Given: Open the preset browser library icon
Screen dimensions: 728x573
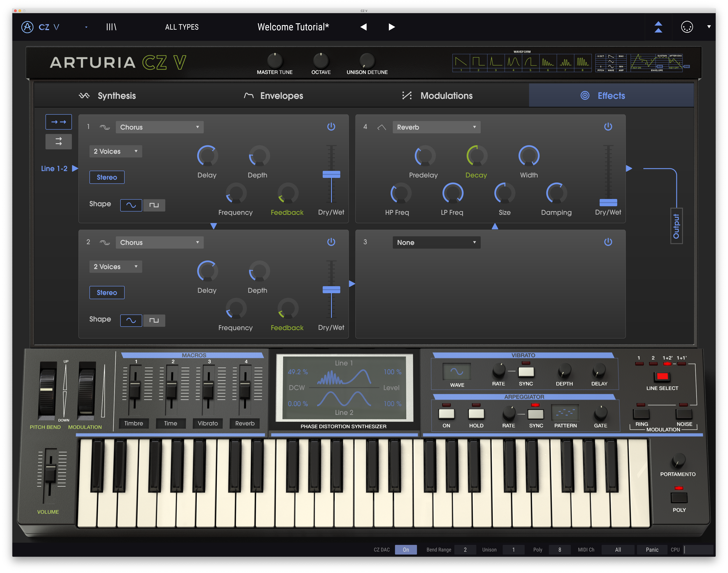Looking at the screenshot, I should (x=111, y=27).
